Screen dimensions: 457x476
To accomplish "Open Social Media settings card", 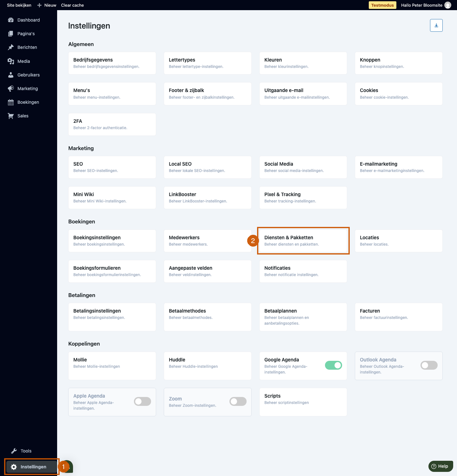I will [303, 167].
